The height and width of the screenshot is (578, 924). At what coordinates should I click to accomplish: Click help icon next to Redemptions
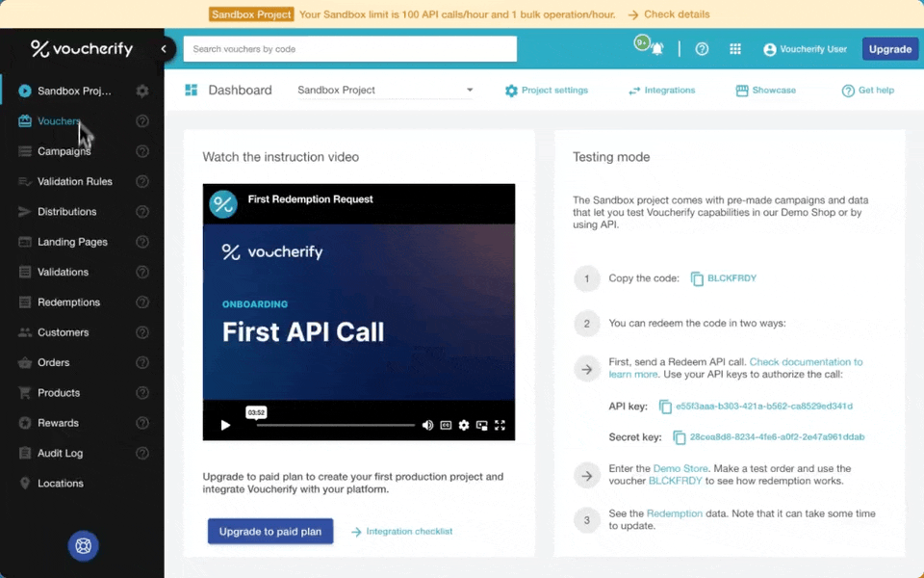pos(142,302)
